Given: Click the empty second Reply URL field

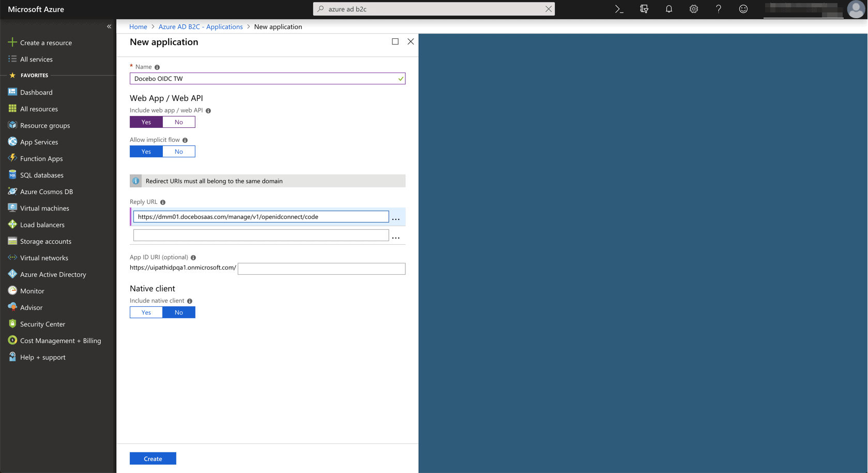Looking at the screenshot, I should [261, 235].
